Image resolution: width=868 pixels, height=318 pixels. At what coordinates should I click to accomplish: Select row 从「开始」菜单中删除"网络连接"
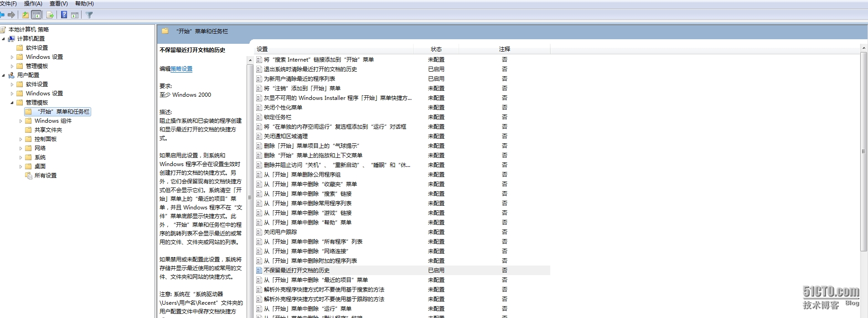[402, 251]
